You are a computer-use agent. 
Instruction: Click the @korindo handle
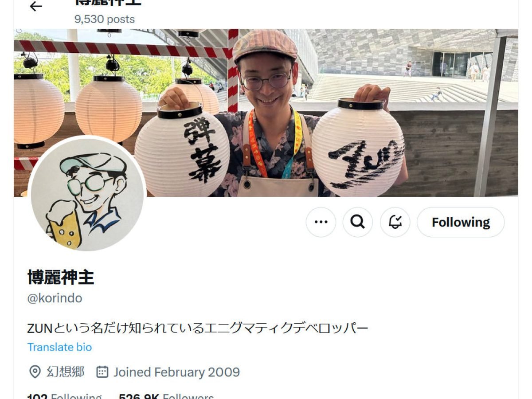point(55,298)
